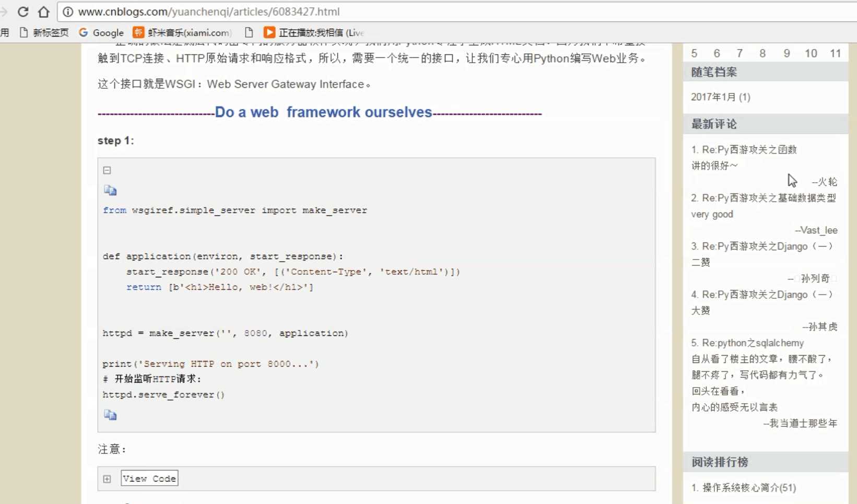View site information icon in address bar
Image resolution: width=857 pixels, height=504 pixels.
[x=68, y=11]
